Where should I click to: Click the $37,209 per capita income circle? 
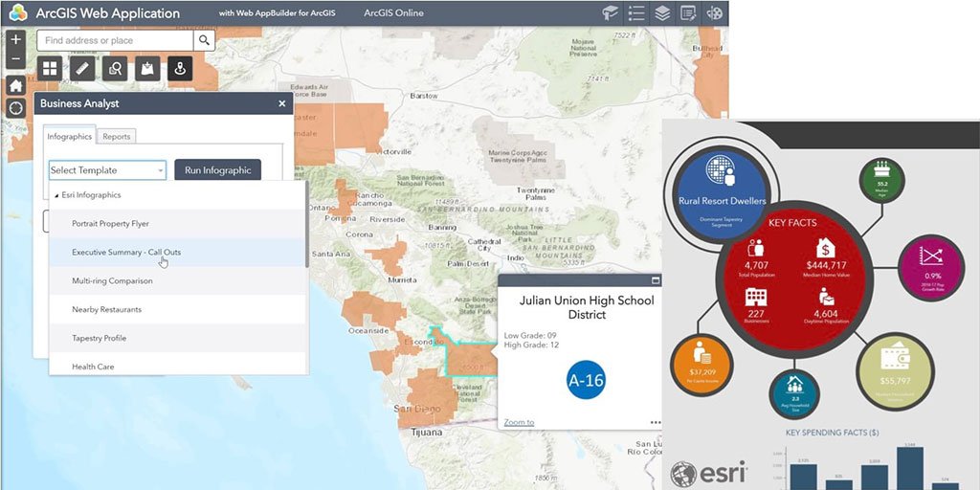click(700, 367)
